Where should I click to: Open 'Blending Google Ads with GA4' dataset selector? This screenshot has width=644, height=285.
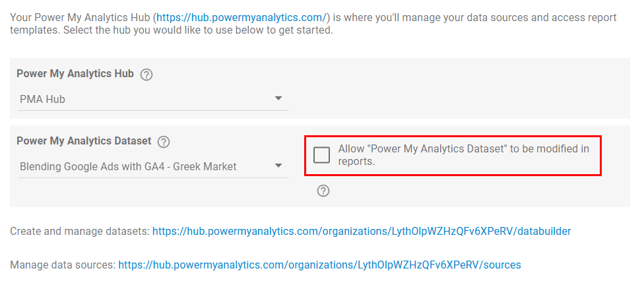tap(99, 166)
